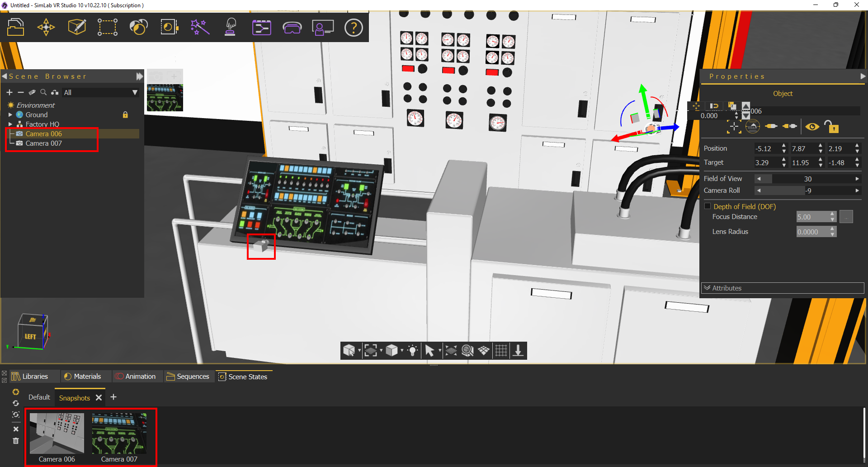The image size is (868, 467).
Task: Expand the Ground tree node
Action: 10,115
